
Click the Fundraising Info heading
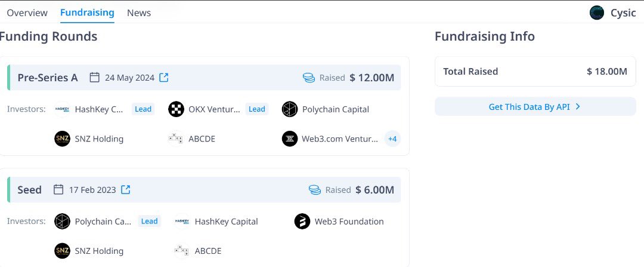485,36
